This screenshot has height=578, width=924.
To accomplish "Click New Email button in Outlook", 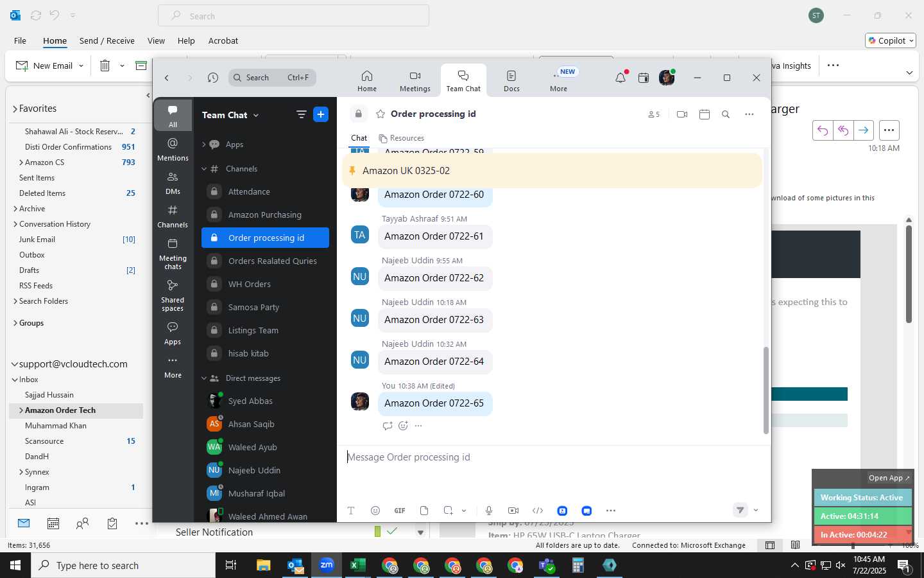I will [44, 66].
